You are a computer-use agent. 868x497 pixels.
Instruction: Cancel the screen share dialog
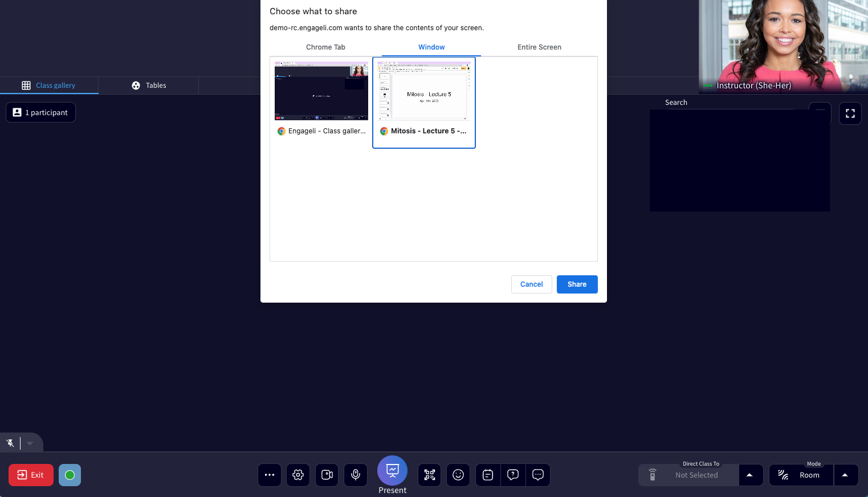[531, 284]
